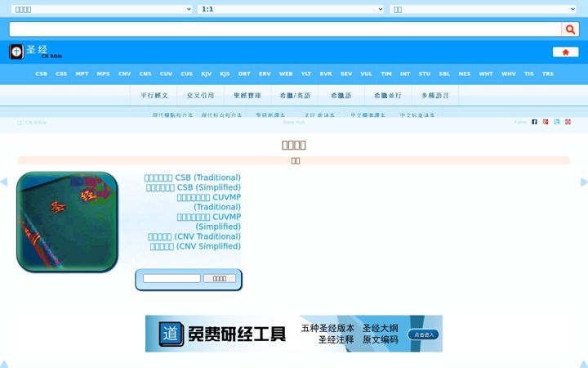View the TRS version
Viewport: 588px width, 368px height.
(x=548, y=74)
